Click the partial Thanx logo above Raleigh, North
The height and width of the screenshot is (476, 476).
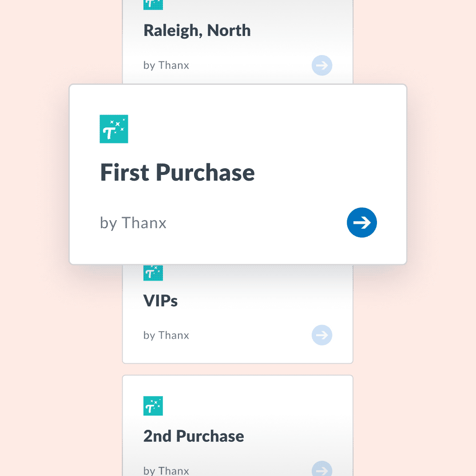click(x=153, y=5)
